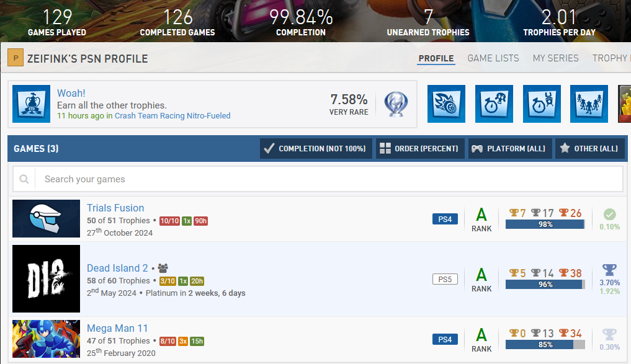The image size is (631, 364).
Task: Open the Other (All) filter dropdown
Action: pyautogui.click(x=590, y=148)
